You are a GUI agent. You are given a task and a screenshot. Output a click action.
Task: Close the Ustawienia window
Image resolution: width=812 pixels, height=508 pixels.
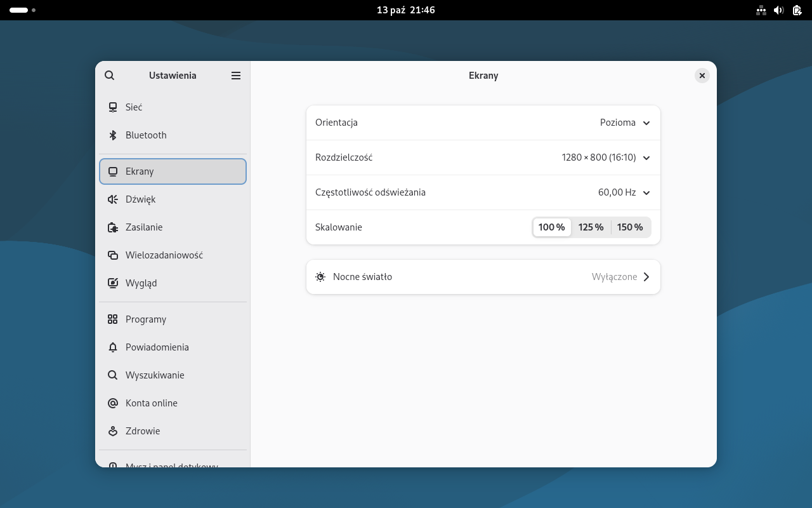click(702, 76)
